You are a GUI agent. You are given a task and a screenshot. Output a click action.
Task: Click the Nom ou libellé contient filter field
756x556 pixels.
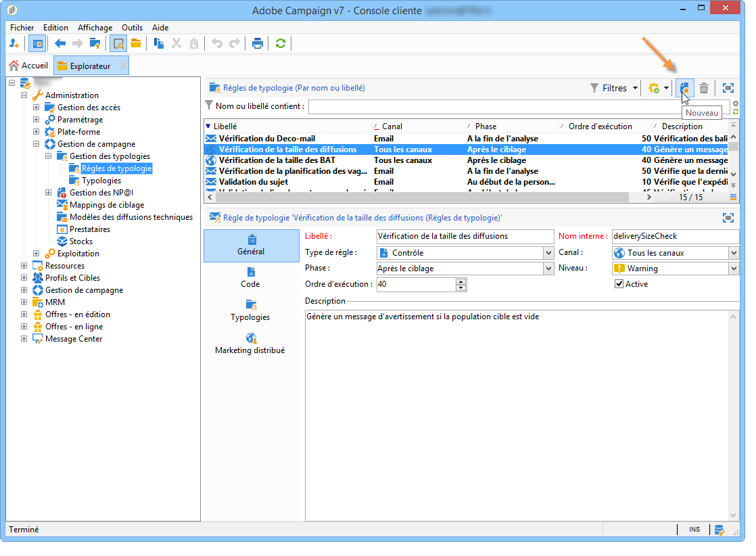pyautogui.click(x=519, y=107)
